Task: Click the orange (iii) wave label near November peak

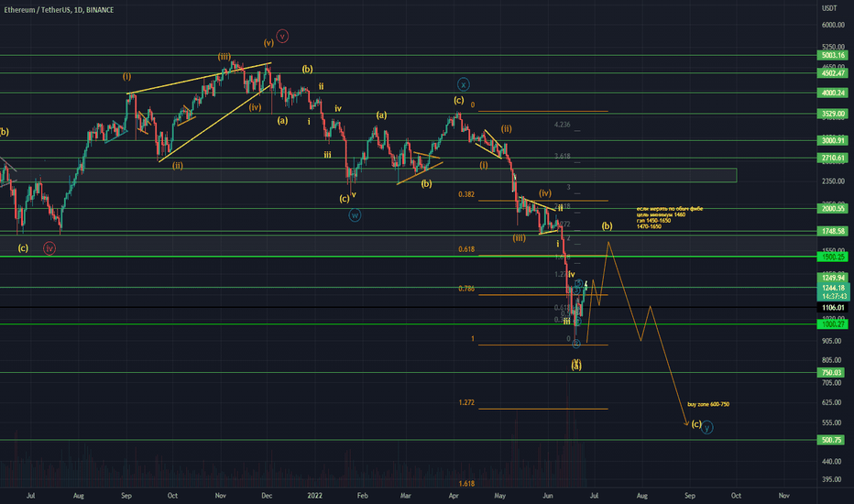Action: point(224,57)
